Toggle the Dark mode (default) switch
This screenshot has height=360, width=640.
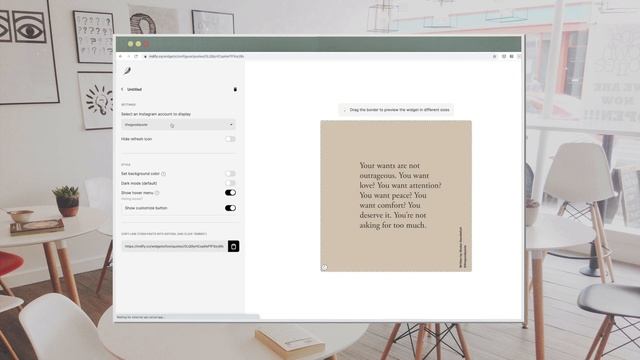point(230,183)
